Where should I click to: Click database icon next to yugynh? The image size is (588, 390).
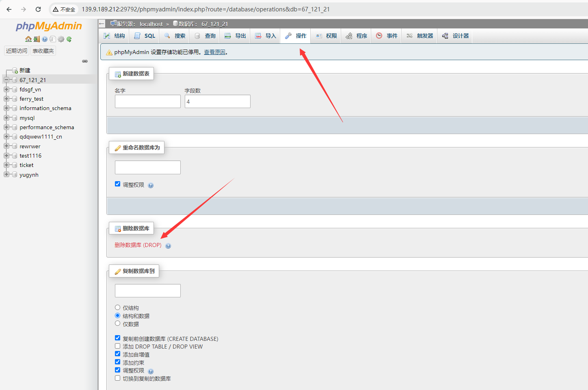click(15, 175)
